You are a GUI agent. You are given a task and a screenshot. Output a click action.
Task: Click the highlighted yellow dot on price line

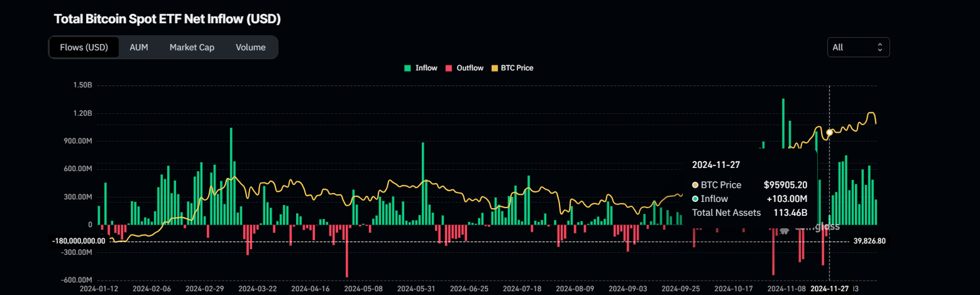(x=829, y=132)
